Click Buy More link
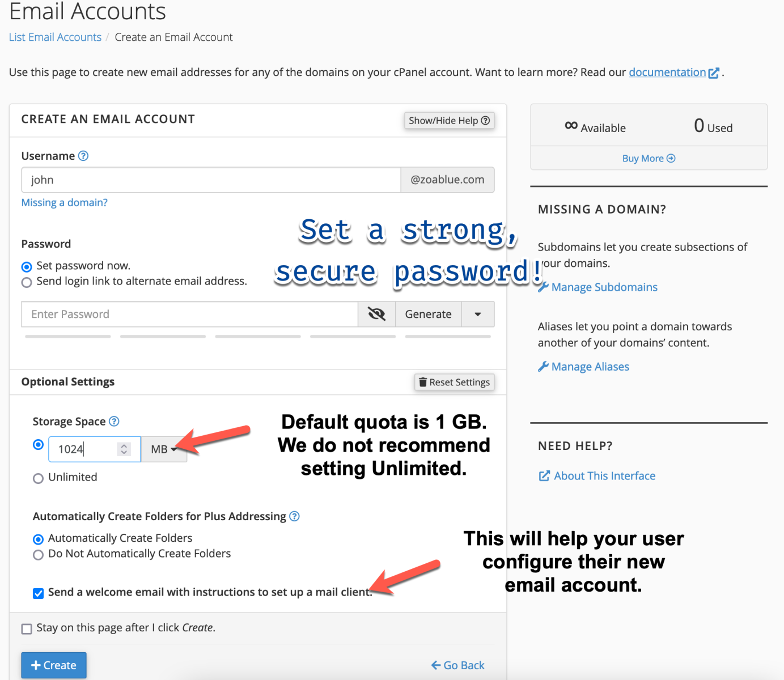Screen dimensions: 784x680 tap(649, 159)
